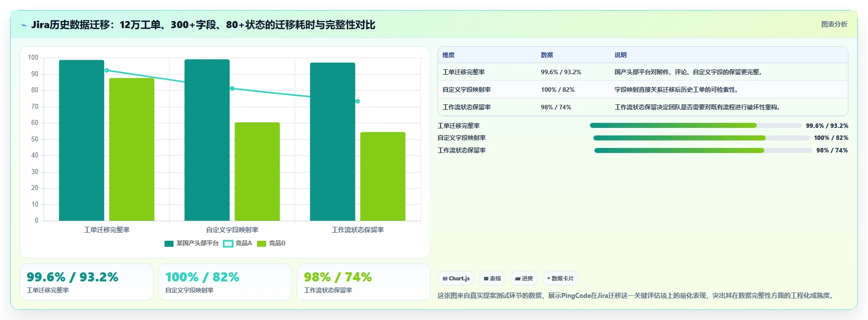This screenshot has height=320, width=868.
Task: Toggle the 竞品B legend entry
Action: [x=271, y=243]
